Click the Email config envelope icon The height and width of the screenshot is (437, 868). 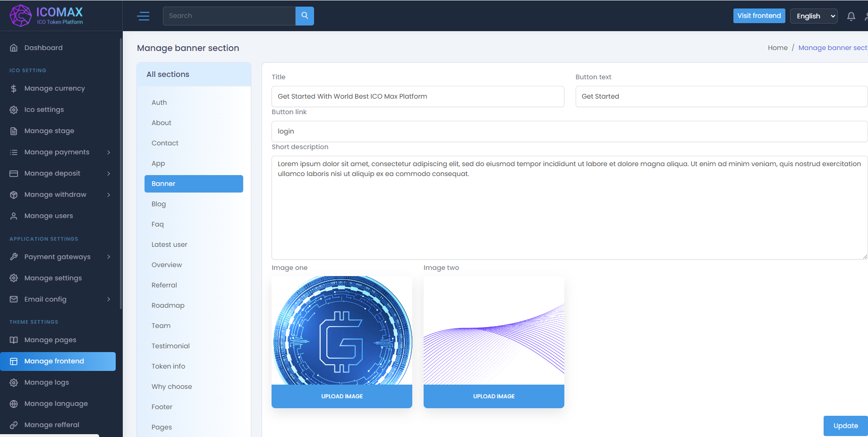point(14,299)
